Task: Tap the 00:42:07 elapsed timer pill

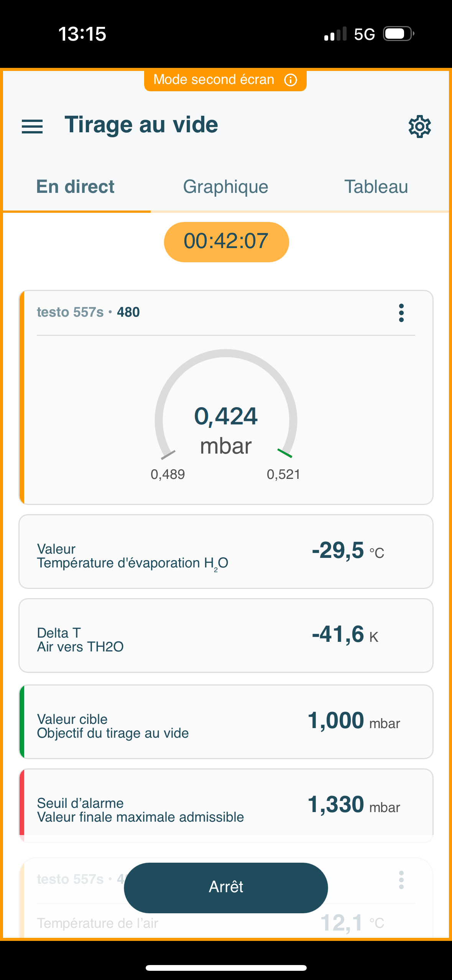Action: click(x=226, y=242)
